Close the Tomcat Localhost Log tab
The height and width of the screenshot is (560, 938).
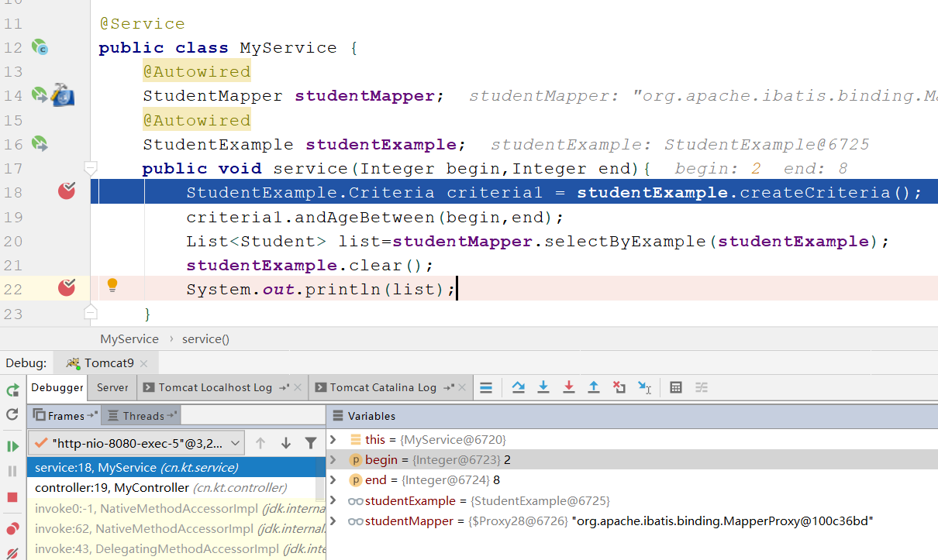[x=299, y=387]
